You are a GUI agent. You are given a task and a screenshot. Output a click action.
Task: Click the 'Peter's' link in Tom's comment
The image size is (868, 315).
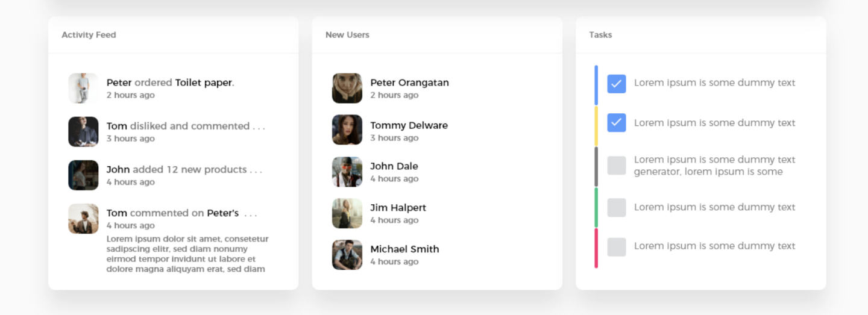(x=222, y=213)
